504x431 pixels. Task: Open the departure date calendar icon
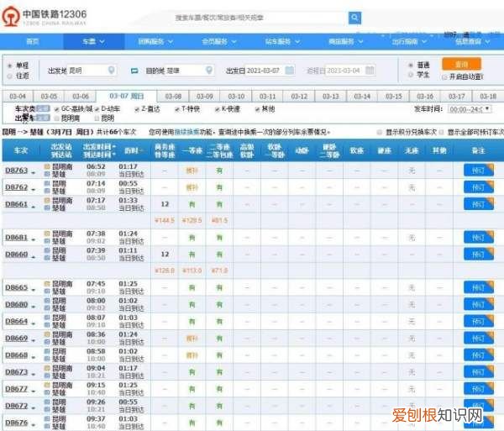tap(290, 70)
